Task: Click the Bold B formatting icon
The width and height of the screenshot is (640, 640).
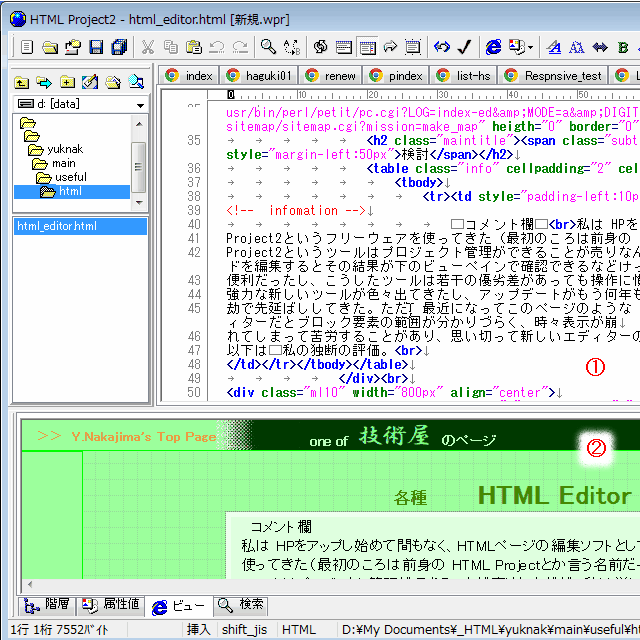Action: pyautogui.click(x=623, y=47)
